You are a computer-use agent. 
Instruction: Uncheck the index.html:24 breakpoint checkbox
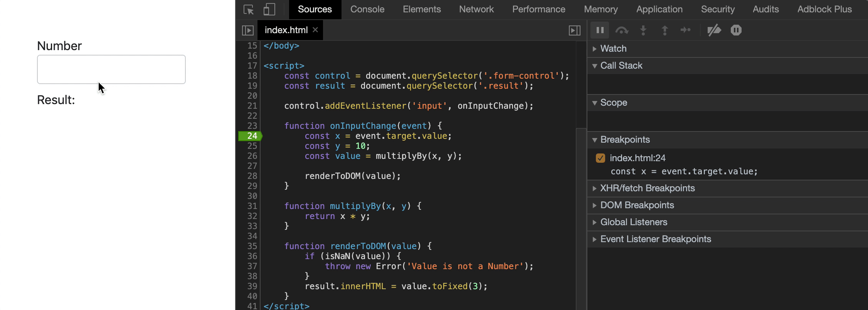pos(600,158)
